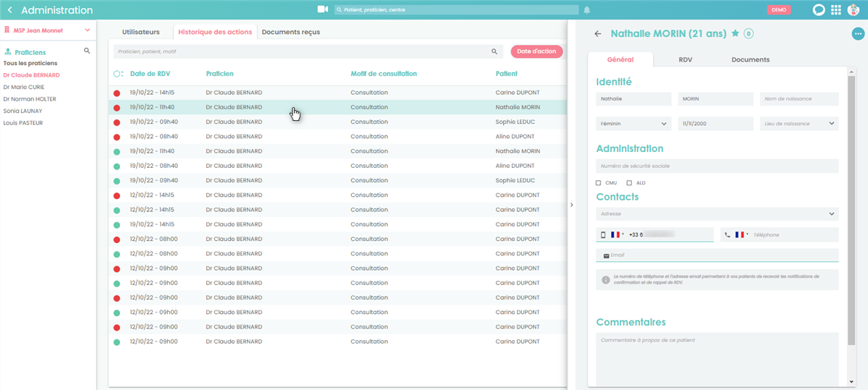This screenshot has width=868, height=390.
Task: Select Dr Marie CURIE in practitioners list
Action: tap(24, 87)
